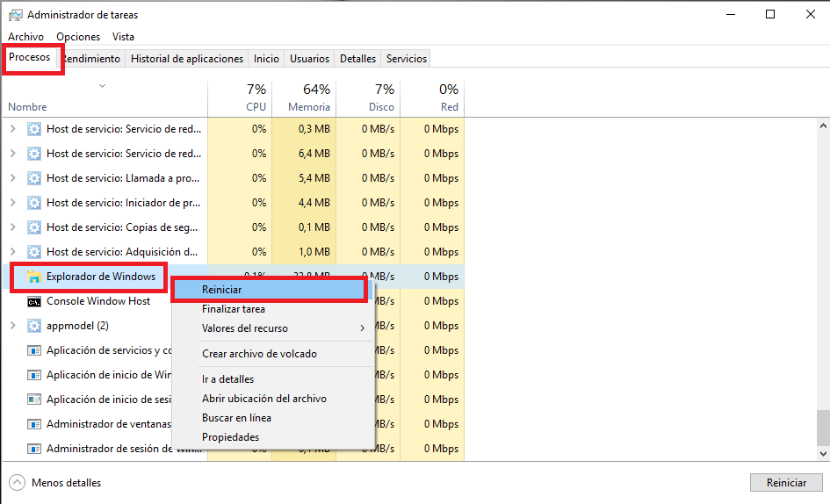Viewport: 830px width, 504px height.
Task: Sort by the CPU column header
Action: [241, 98]
